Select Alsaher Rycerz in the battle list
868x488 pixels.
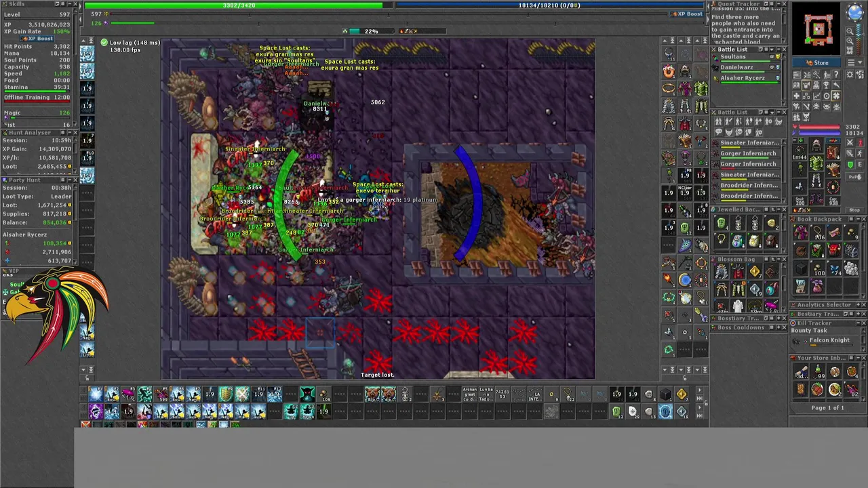(746, 79)
